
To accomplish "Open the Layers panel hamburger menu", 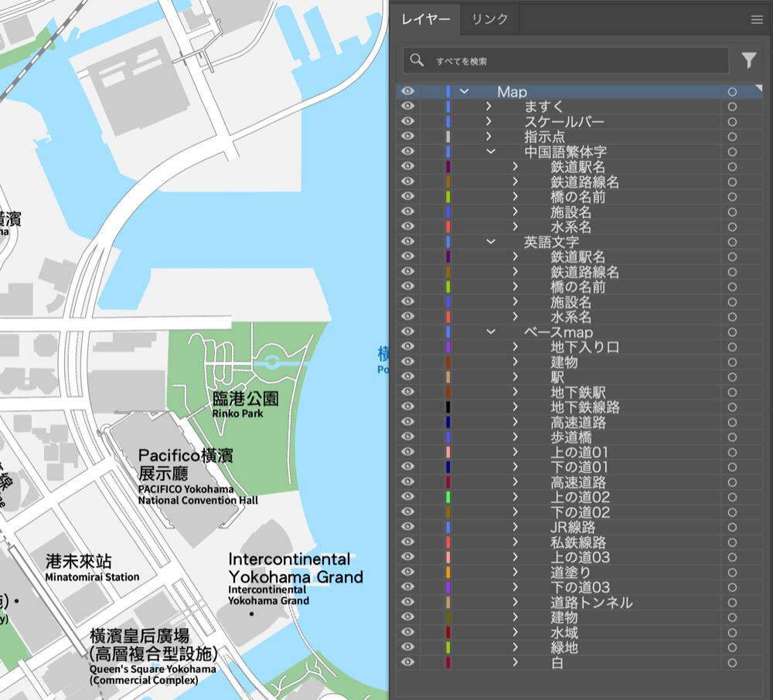I will pos(757,20).
